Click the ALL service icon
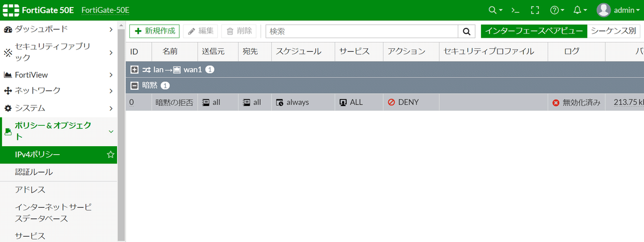 343,102
